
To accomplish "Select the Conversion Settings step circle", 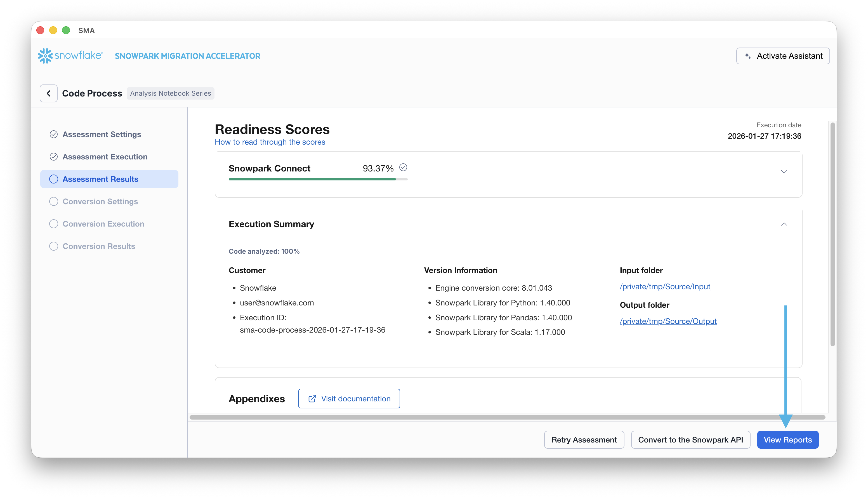I will coord(53,201).
